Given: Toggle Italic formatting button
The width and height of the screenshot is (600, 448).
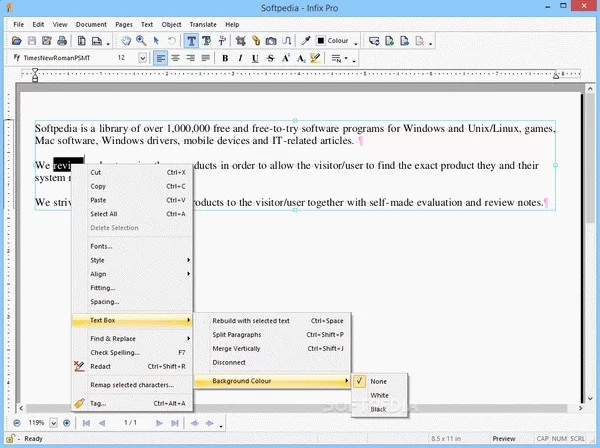Looking at the screenshot, I should [240, 58].
